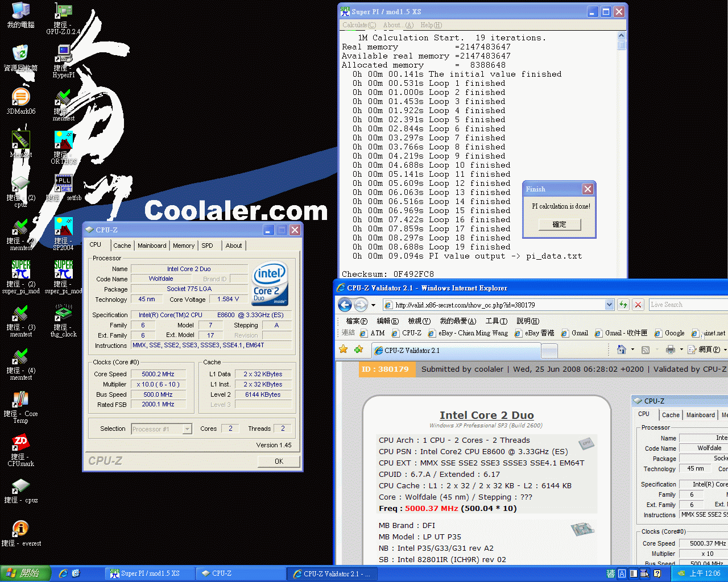Open the eBay - Chien Ming Wang link
The width and height of the screenshot is (728, 582).
(x=468, y=333)
